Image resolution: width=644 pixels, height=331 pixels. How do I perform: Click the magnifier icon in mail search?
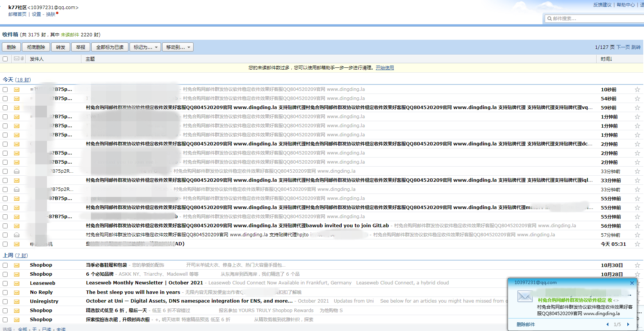tap(549, 19)
